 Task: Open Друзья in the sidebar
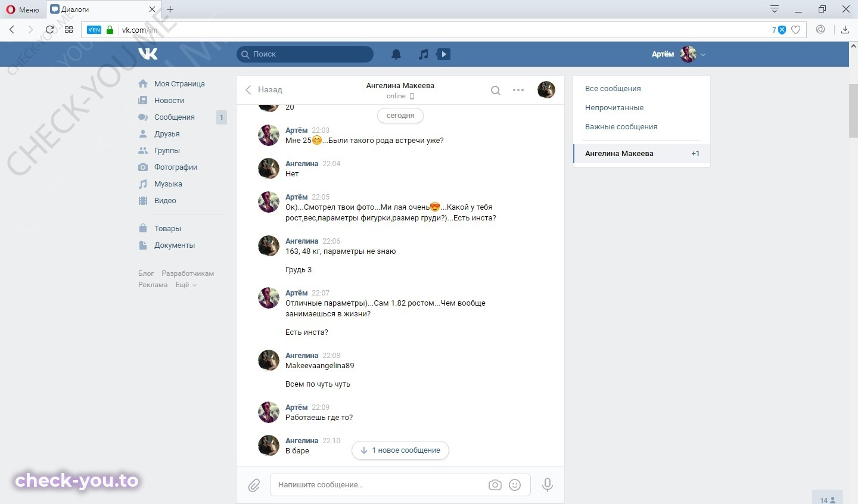click(x=167, y=134)
